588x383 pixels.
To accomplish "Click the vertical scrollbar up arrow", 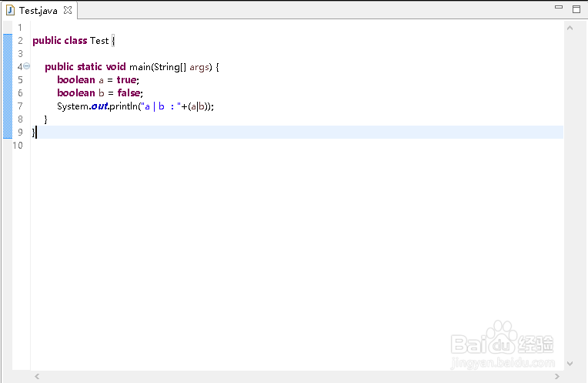I will click(x=570, y=28).
